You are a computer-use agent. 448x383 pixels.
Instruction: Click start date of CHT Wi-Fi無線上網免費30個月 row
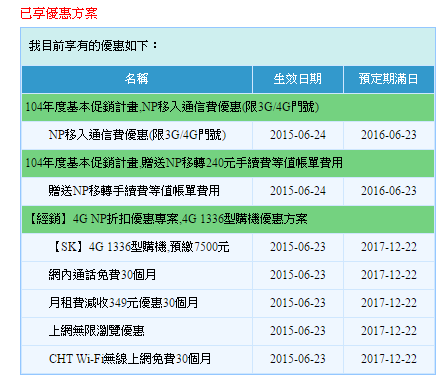[298, 359]
